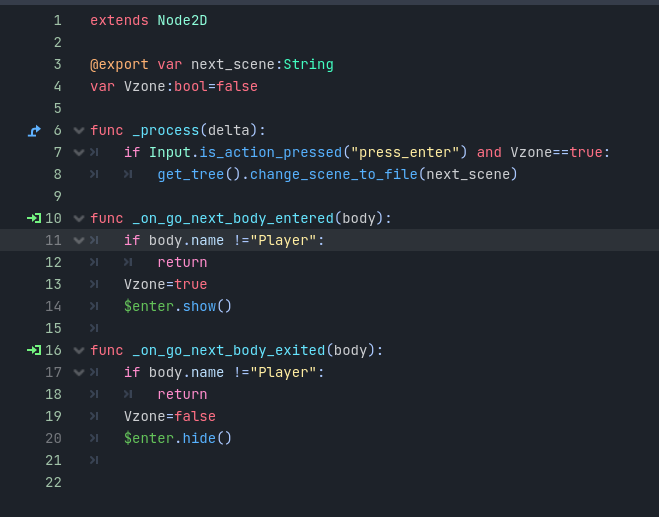Click "Vzone=true" assignment on line 13
This screenshot has height=517, width=659.
tap(166, 285)
